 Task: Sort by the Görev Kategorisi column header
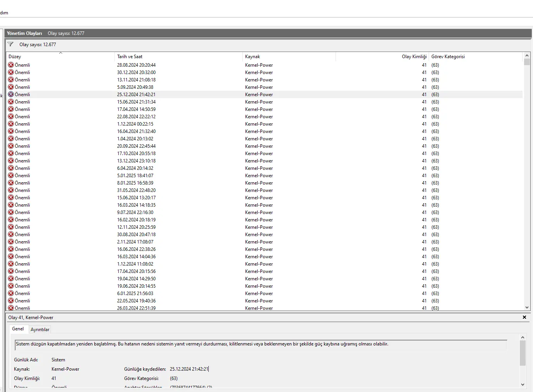click(x=476, y=57)
